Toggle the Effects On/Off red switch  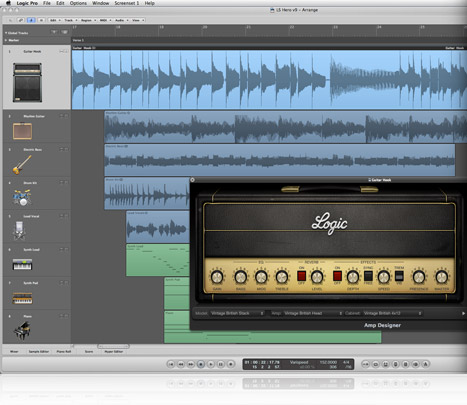(x=337, y=276)
